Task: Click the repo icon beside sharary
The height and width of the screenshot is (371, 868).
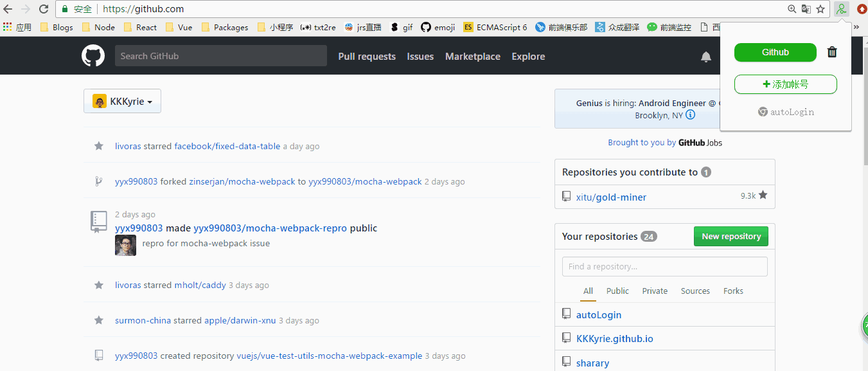Action: [x=566, y=362]
